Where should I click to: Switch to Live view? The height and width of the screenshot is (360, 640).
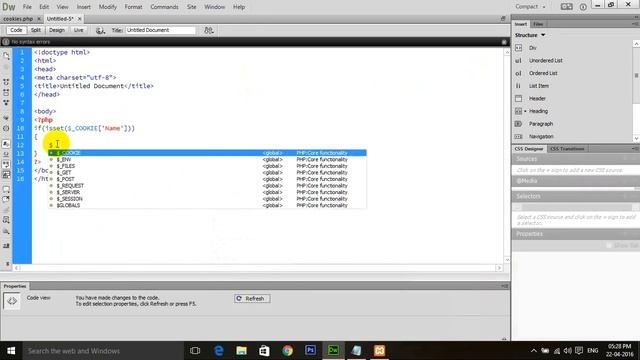(78, 30)
